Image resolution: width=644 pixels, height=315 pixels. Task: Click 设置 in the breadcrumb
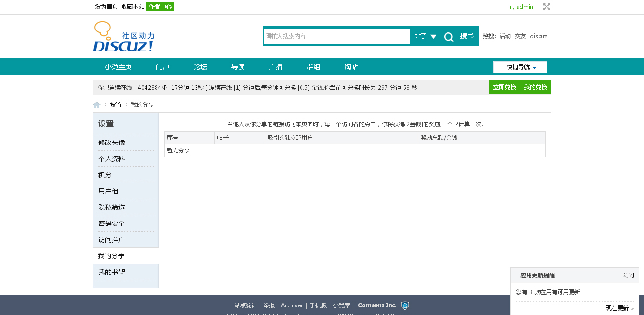pyautogui.click(x=116, y=105)
